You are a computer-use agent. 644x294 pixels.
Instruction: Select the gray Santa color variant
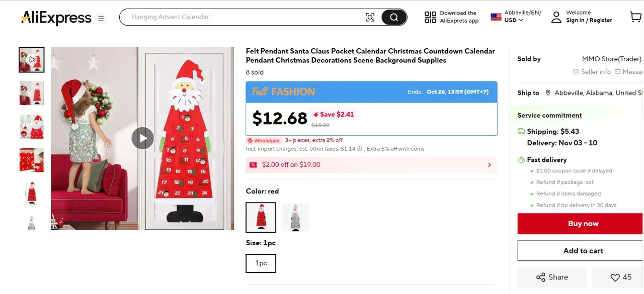coord(295,217)
